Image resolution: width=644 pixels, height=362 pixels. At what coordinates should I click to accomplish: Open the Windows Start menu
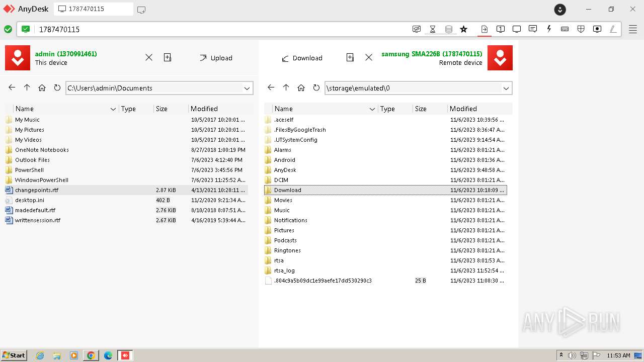pyautogui.click(x=14, y=355)
